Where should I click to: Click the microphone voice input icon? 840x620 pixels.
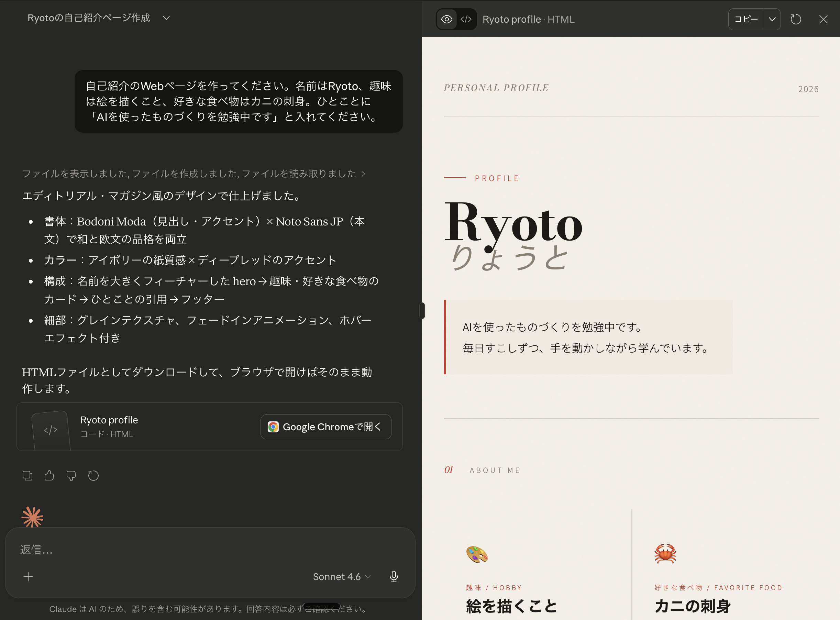click(393, 576)
